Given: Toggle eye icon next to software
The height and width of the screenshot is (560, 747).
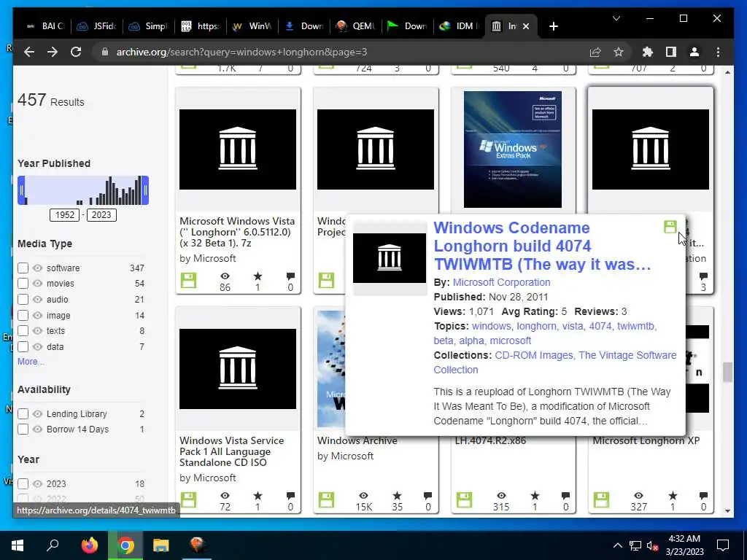Looking at the screenshot, I should point(38,268).
